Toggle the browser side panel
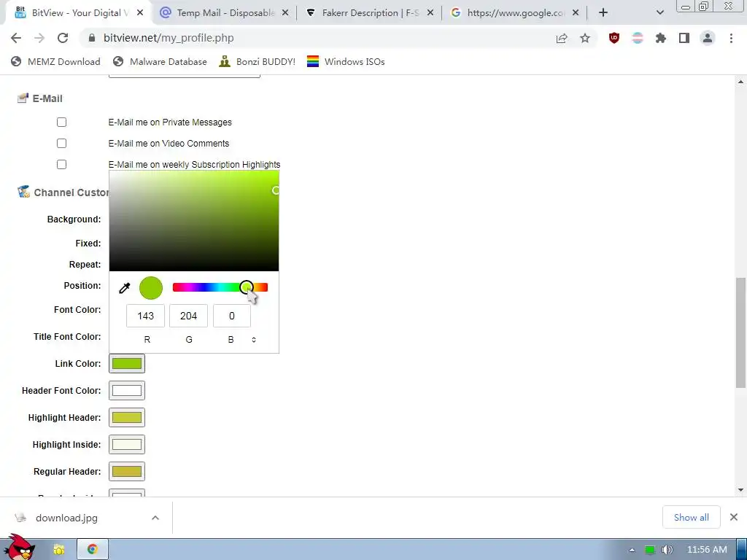 pos(684,38)
